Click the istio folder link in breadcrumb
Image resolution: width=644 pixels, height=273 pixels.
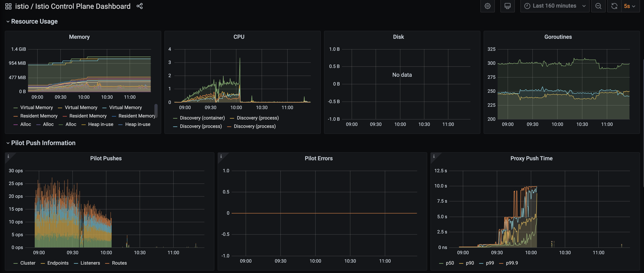(x=22, y=6)
